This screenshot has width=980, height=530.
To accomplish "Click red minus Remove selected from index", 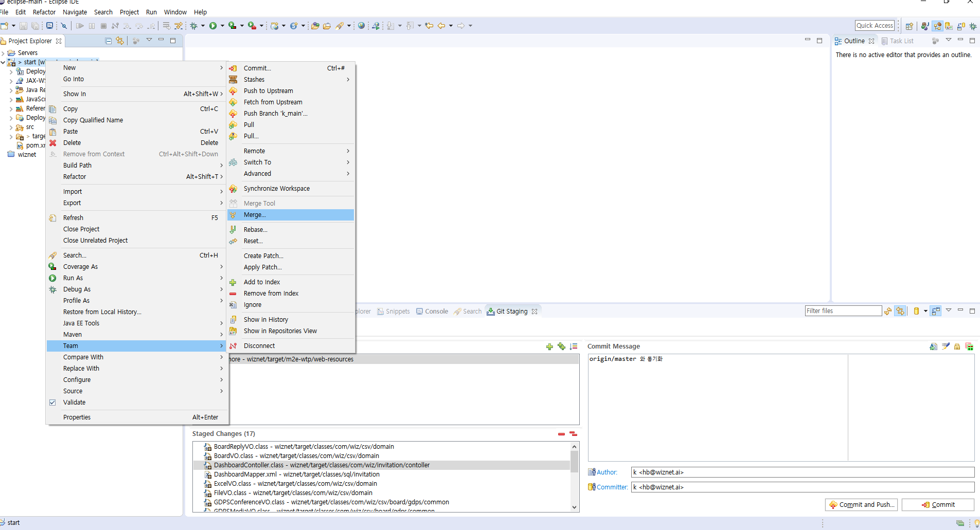I will pos(561,434).
